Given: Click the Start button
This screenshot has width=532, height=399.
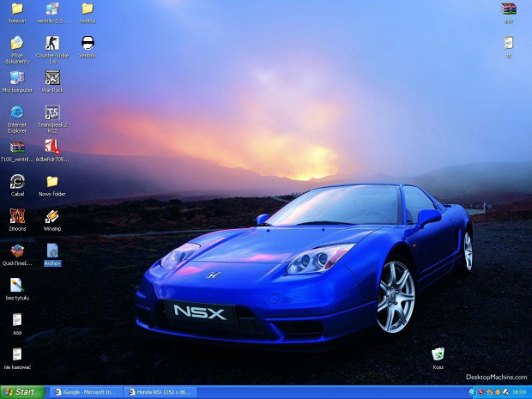Looking at the screenshot, I should click(22, 392).
